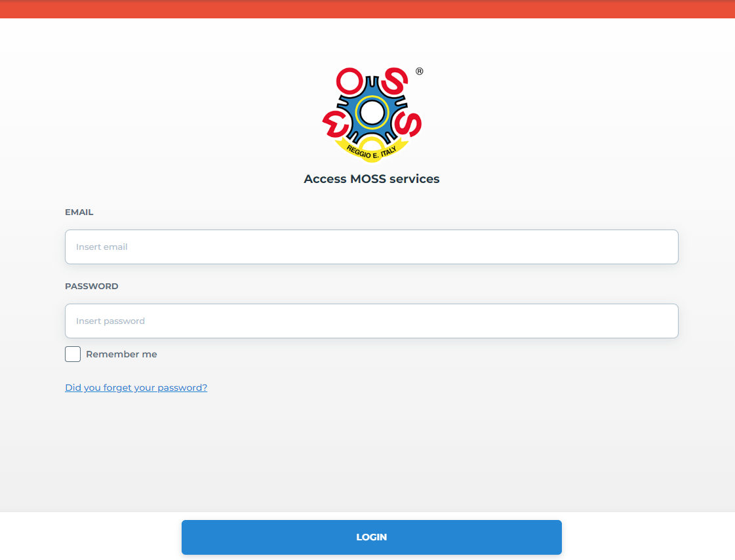The image size is (735, 560).
Task: Click the registered trademark symbol beside logo
Action: click(420, 71)
